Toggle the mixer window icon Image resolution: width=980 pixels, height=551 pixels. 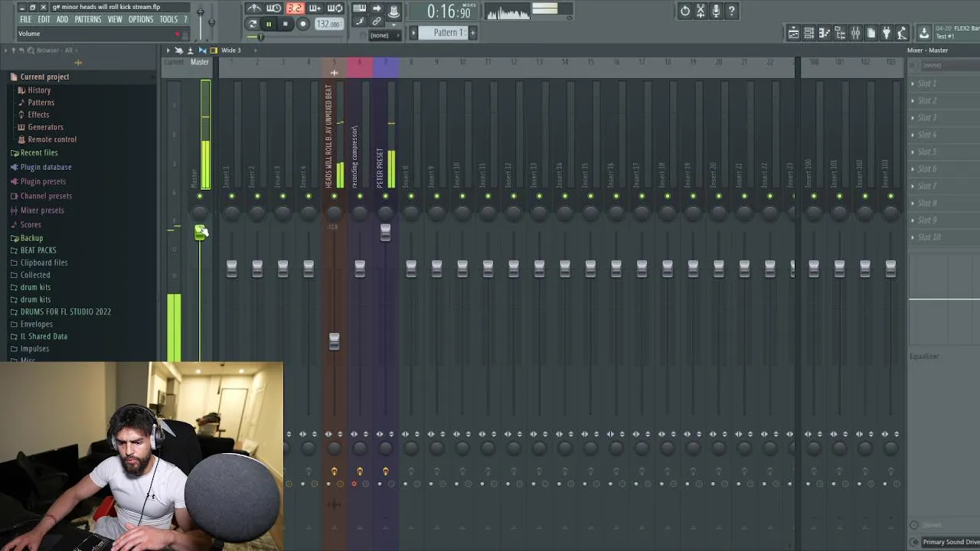[x=855, y=33]
